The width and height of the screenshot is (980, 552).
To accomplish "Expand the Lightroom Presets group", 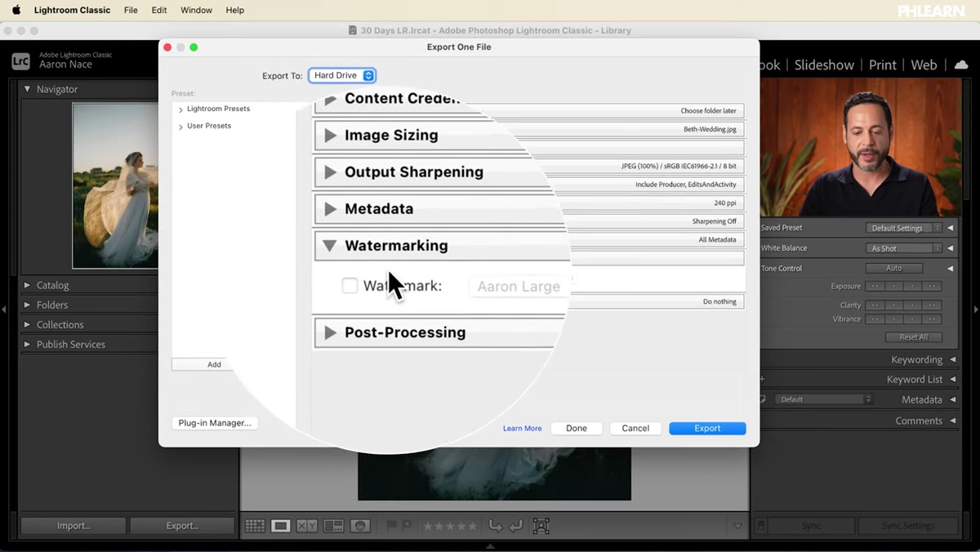I will [180, 109].
